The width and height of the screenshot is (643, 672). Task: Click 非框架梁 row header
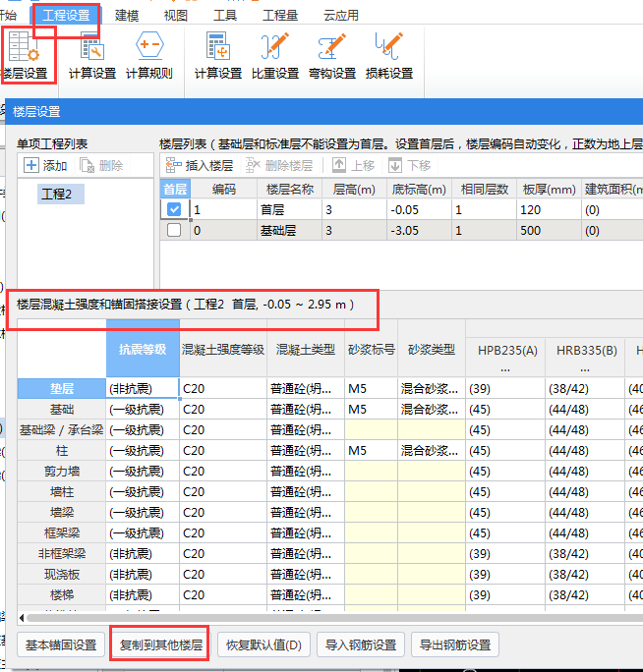pos(62,553)
